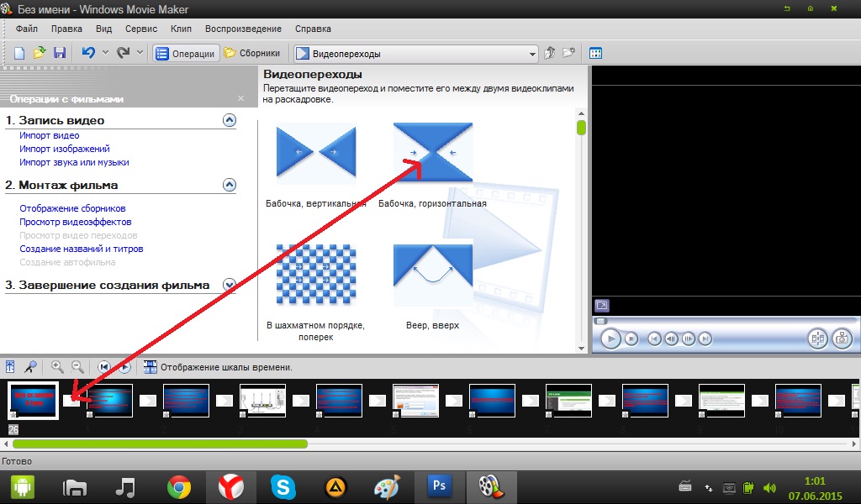
Task: Open the redo history dropdown arrow
Action: (x=140, y=53)
